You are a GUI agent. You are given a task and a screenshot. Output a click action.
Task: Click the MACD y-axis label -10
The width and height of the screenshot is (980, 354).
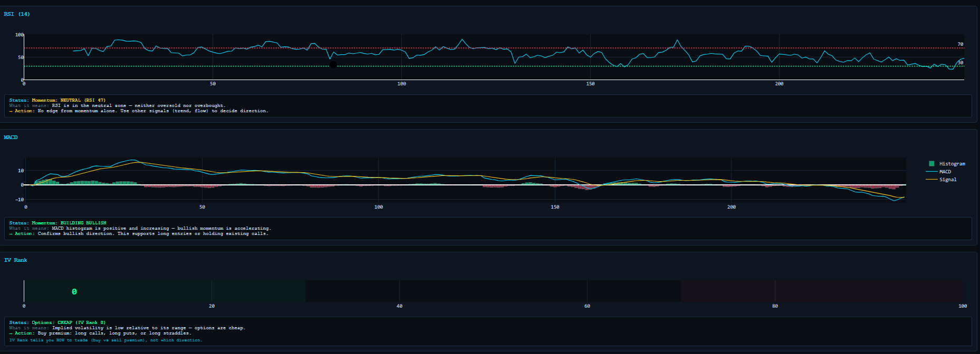pos(20,200)
